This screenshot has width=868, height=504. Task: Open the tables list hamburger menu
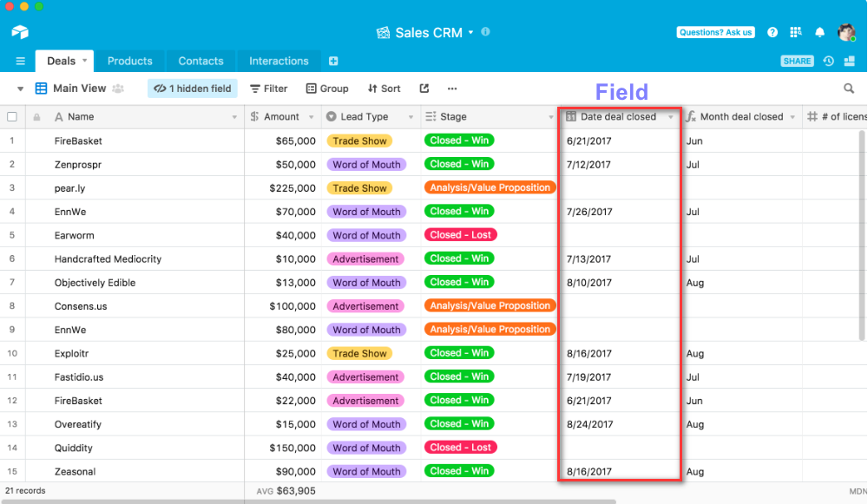[x=20, y=62]
